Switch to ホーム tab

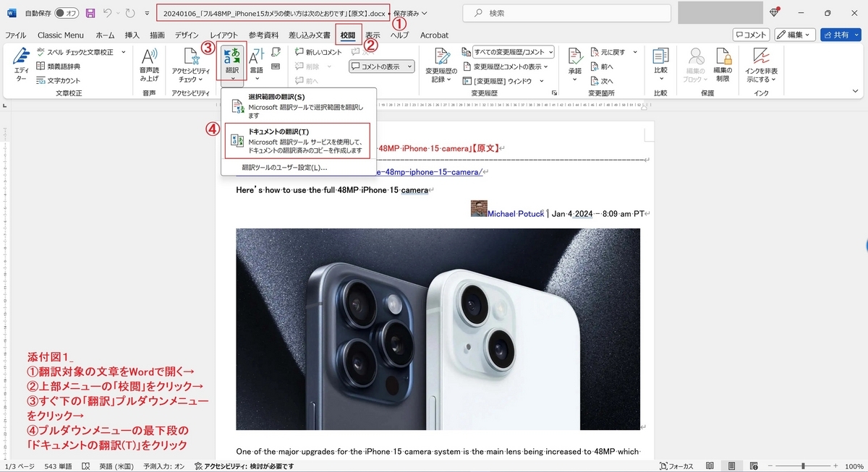(105, 35)
